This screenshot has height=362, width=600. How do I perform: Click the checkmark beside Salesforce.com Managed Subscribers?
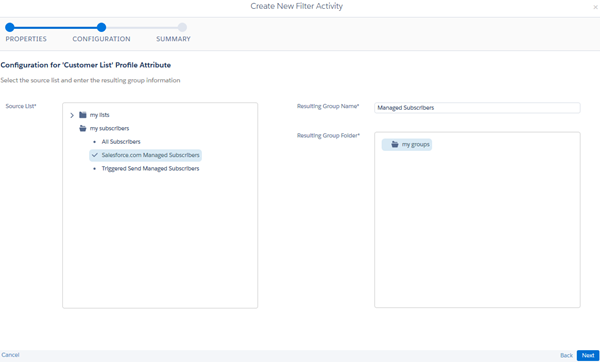pos(95,155)
